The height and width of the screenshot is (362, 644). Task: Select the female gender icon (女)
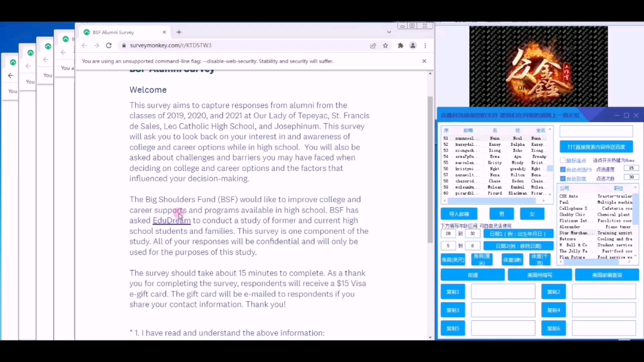(x=532, y=214)
